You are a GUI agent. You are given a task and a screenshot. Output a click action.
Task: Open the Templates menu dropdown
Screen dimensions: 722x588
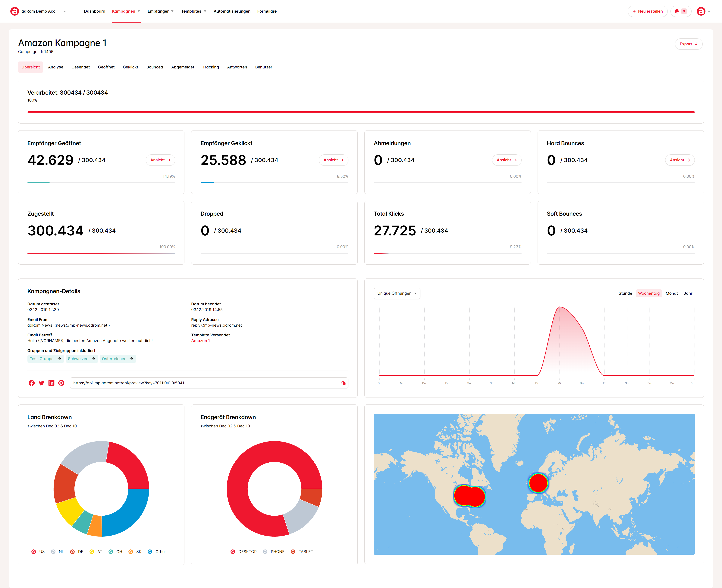(x=205, y=11)
